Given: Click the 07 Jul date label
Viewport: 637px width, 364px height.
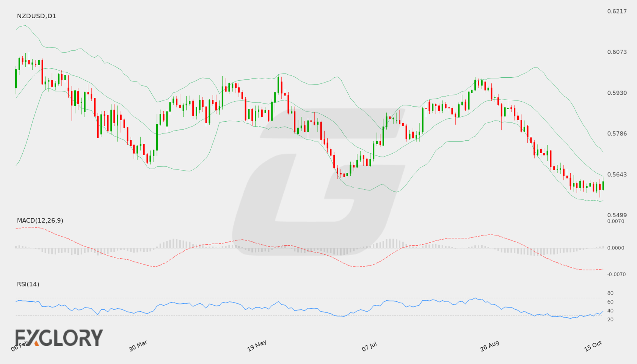Looking at the screenshot, I should point(369,347).
